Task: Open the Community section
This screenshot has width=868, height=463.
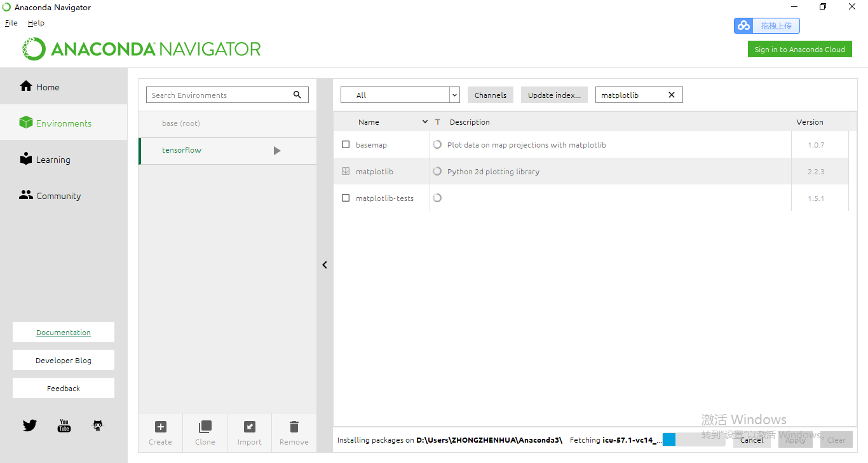Action: [x=64, y=196]
